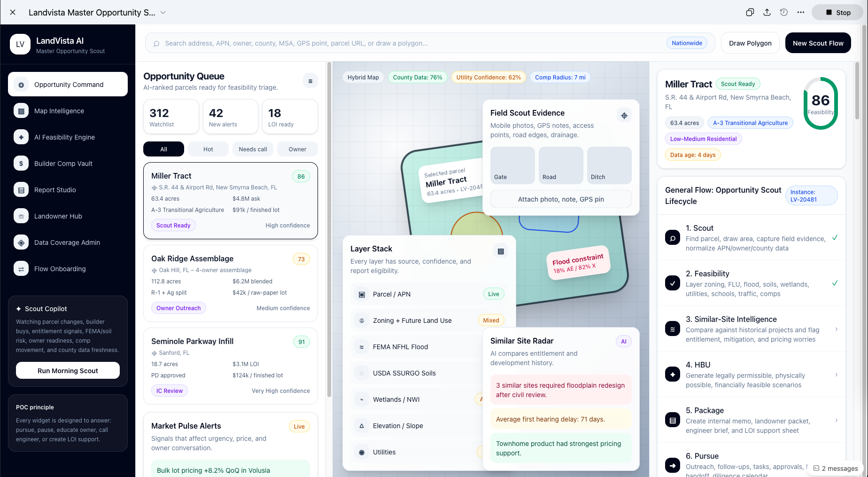Open the version history icon near Stop
The height and width of the screenshot is (477, 868).
point(783,12)
